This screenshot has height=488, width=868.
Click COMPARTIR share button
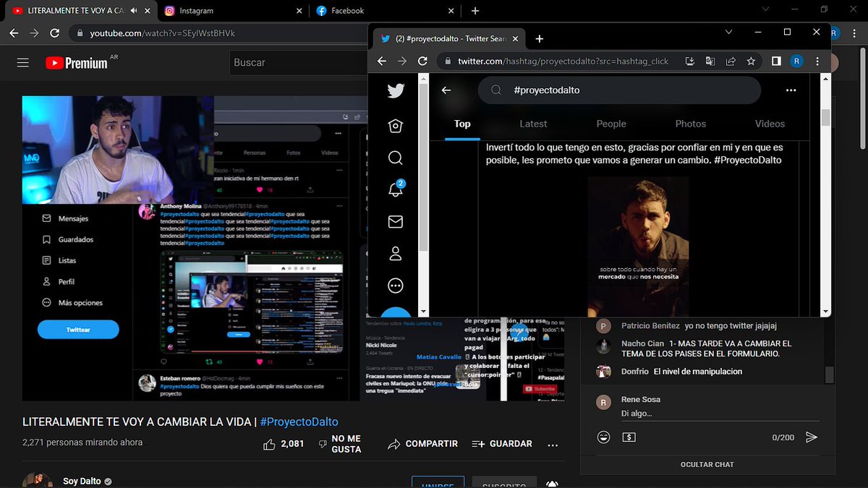coord(423,444)
